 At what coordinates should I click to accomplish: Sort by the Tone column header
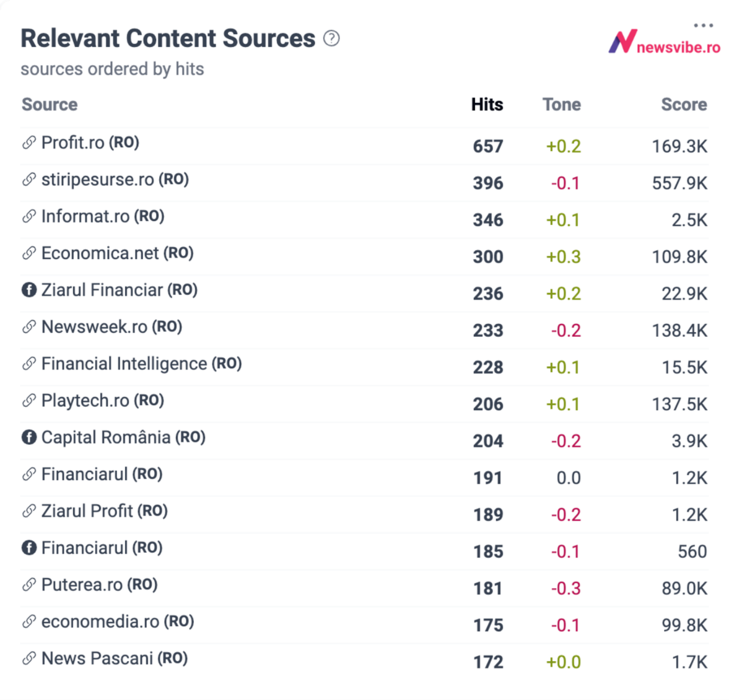click(x=561, y=104)
